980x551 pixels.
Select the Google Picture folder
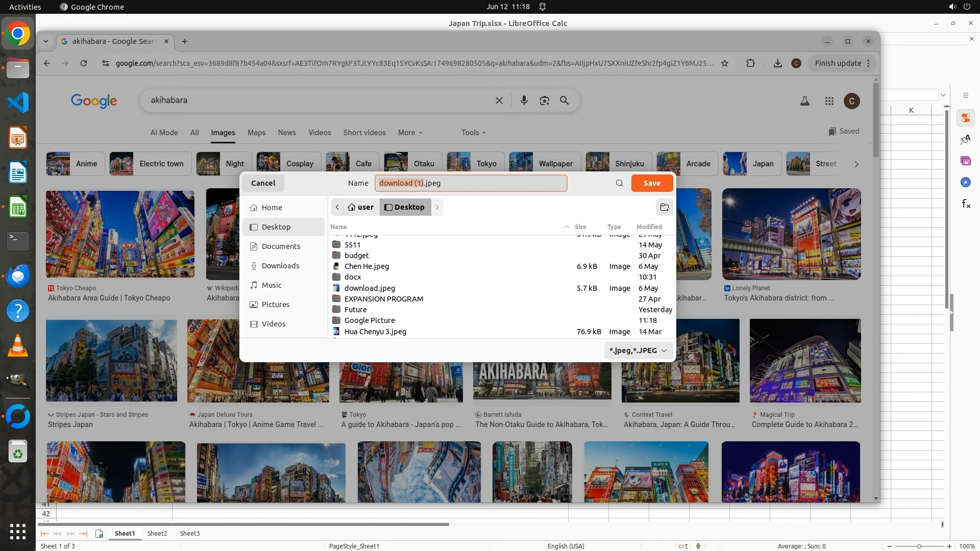coord(369,320)
